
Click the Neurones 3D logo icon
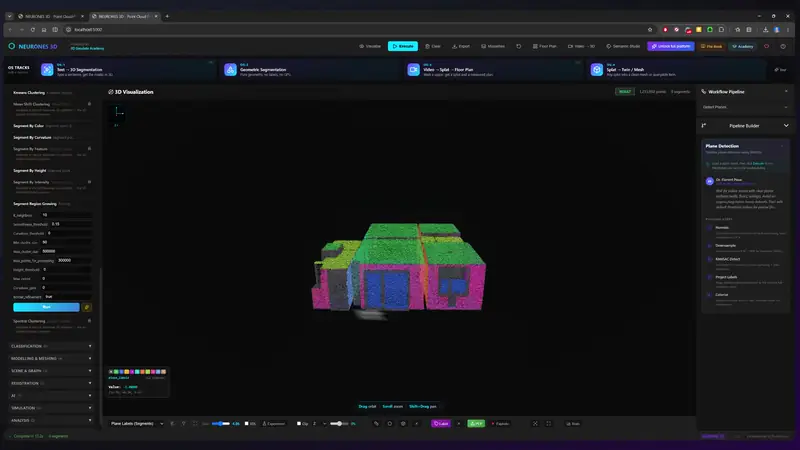pyautogui.click(x=11, y=46)
